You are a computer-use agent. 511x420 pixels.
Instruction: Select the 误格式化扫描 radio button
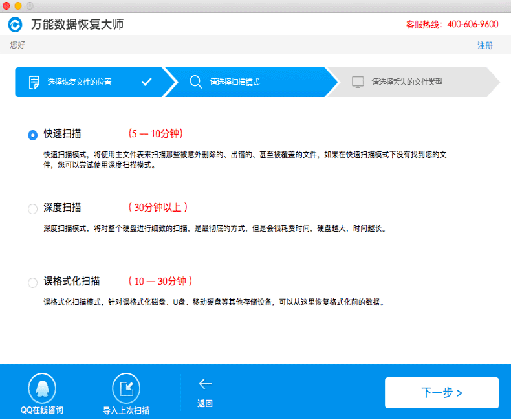32,282
